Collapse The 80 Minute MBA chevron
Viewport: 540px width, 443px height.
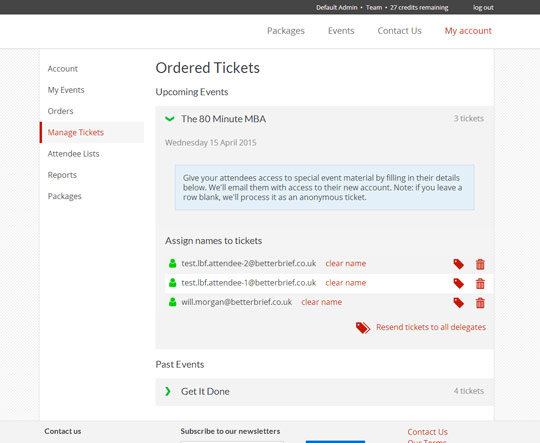169,119
